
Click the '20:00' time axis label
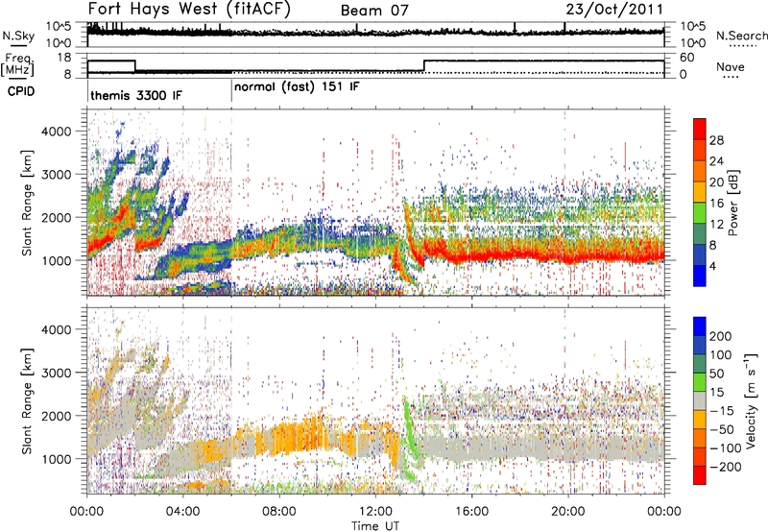tap(567, 512)
